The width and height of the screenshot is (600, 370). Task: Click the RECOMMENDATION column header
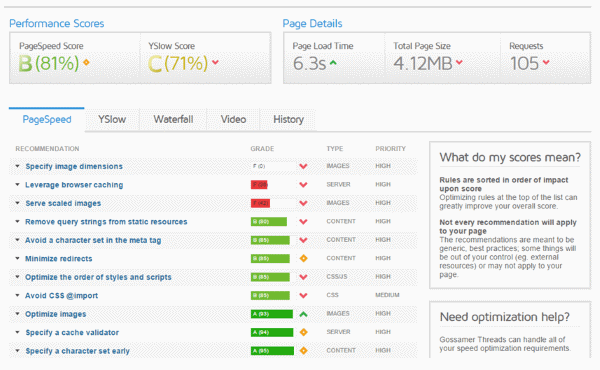(x=47, y=148)
